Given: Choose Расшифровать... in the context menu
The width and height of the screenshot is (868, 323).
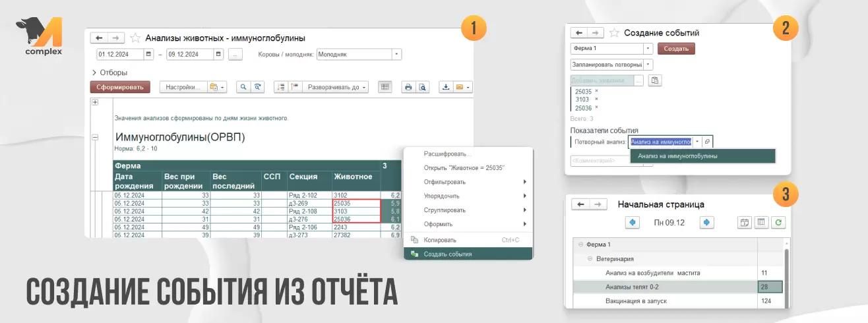Looking at the screenshot, I should 468,154.
